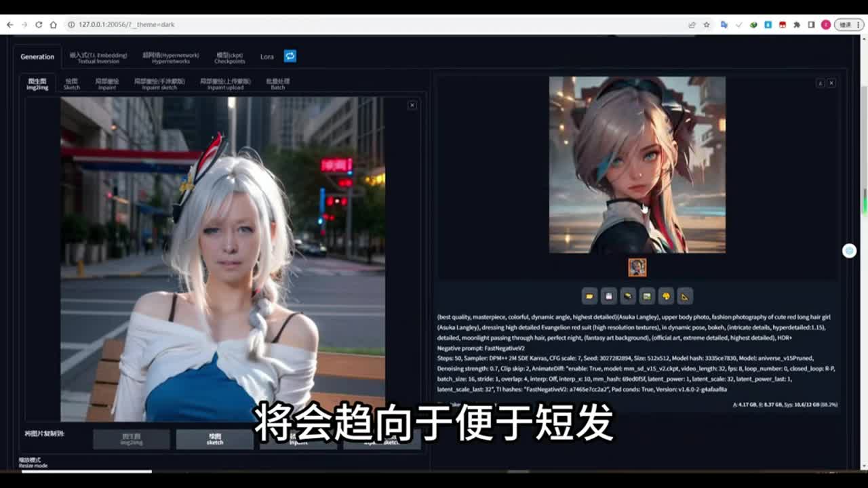The image size is (868, 488).
Task: Send result to inpaint with the palette icon
Action: [x=666, y=296]
